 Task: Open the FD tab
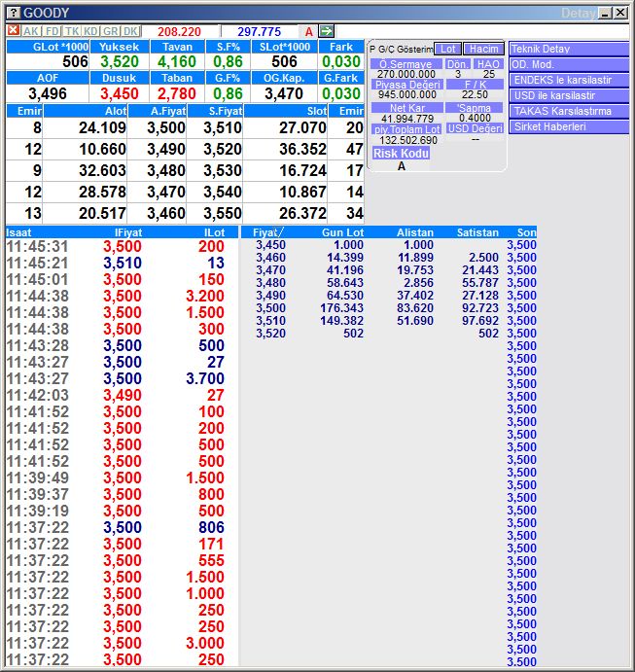52,31
